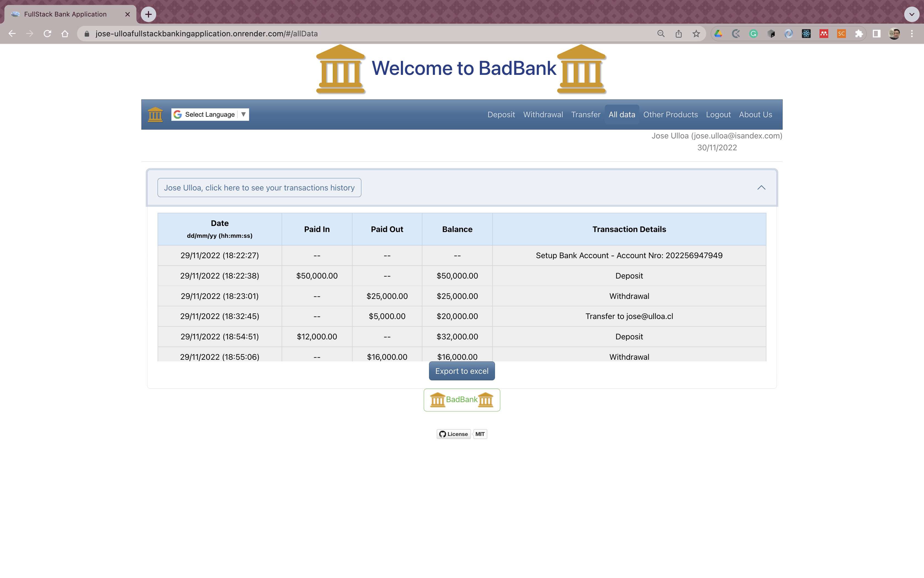Click the crescent-shaped extension icon

pos(736,34)
